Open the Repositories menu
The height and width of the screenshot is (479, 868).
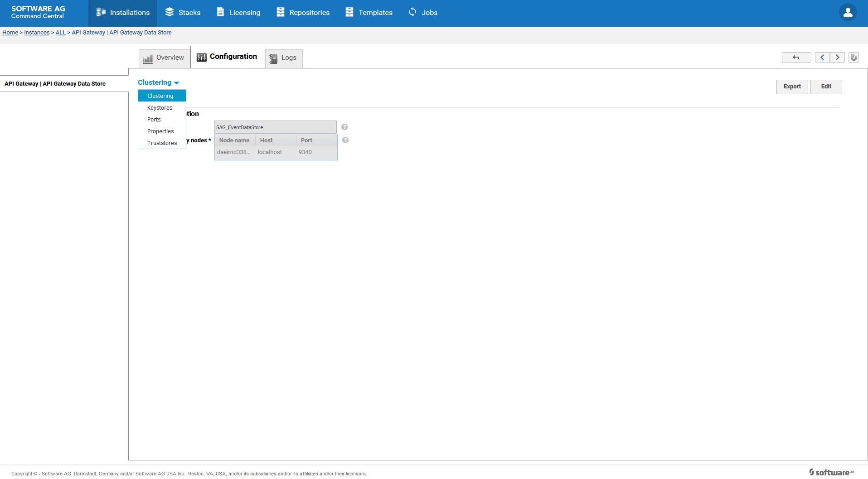[303, 13]
